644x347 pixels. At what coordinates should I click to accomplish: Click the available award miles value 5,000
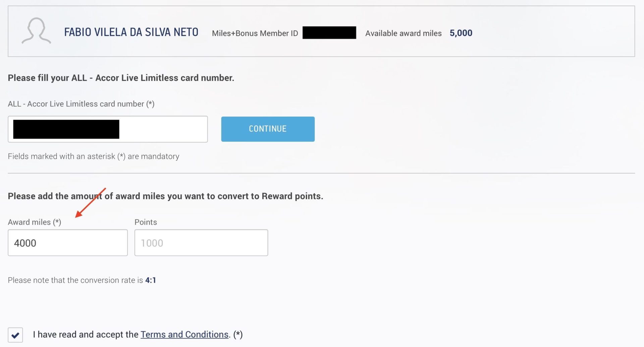(461, 33)
